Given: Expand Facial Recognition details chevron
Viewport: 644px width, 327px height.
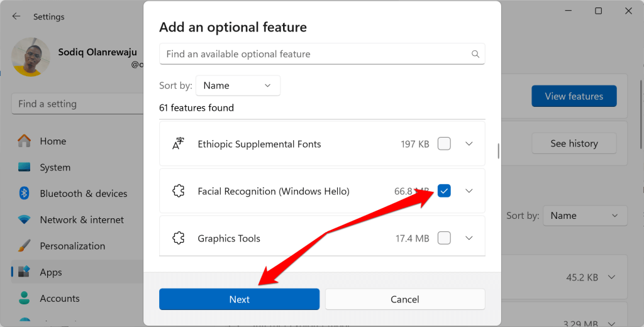Looking at the screenshot, I should pos(469,191).
